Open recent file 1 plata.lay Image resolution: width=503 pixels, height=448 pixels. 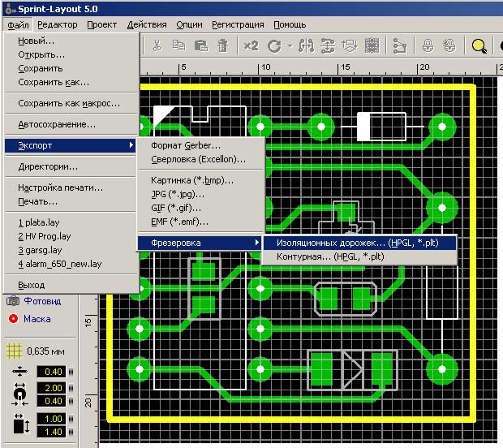click(71, 222)
